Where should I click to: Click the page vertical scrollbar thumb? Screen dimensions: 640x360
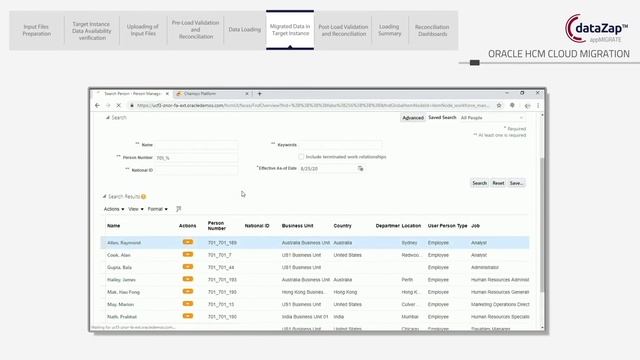coord(542,224)
